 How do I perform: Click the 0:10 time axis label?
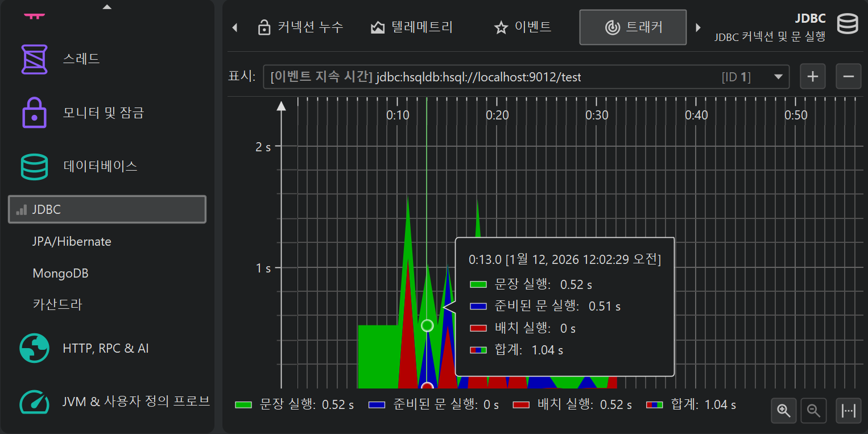tap(398, 115)
